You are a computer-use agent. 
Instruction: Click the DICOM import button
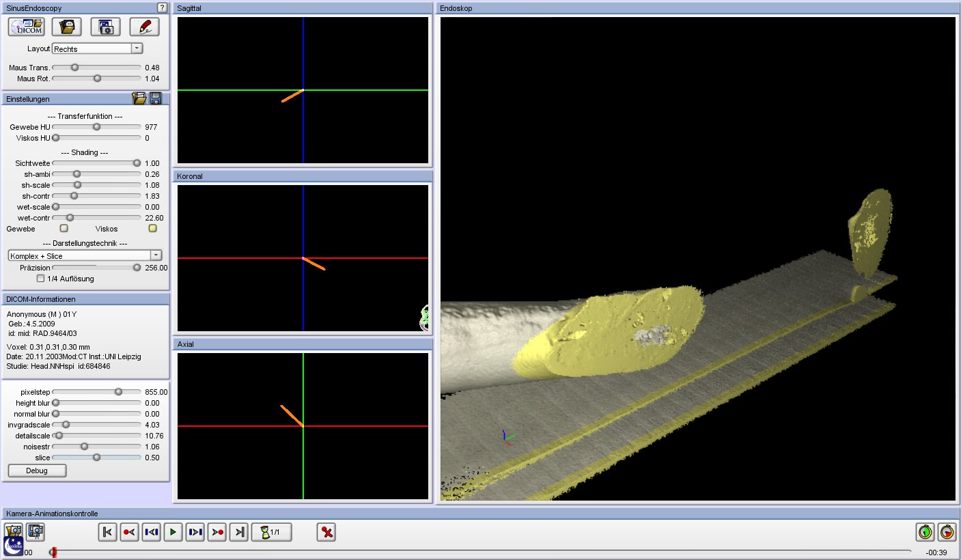pyautogui.click(x=26, y=27)
